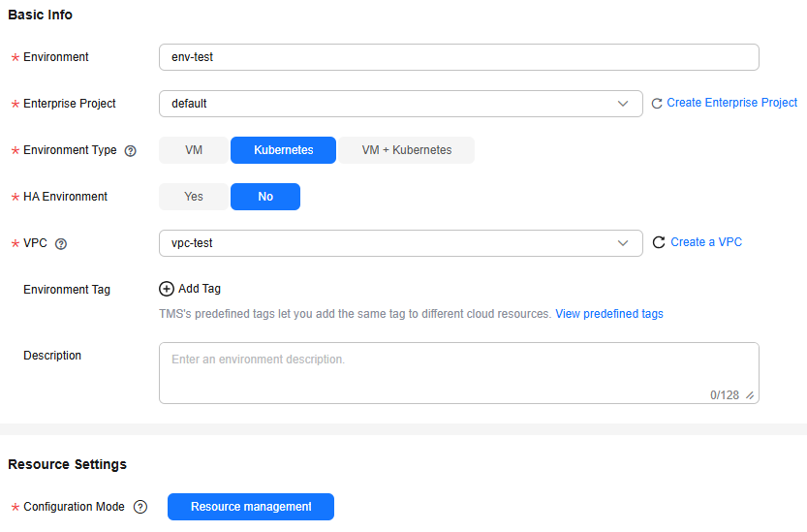Click the Environment Type help icon
The height and width of the screenshot is (532, 807).
pos(131,151)
